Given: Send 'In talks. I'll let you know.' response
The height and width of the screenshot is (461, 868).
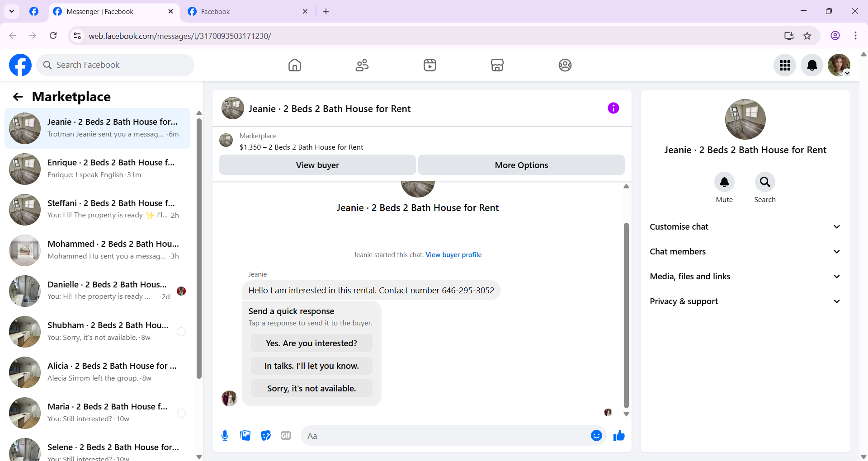Looking at the screenshot, I should point(311,366).
